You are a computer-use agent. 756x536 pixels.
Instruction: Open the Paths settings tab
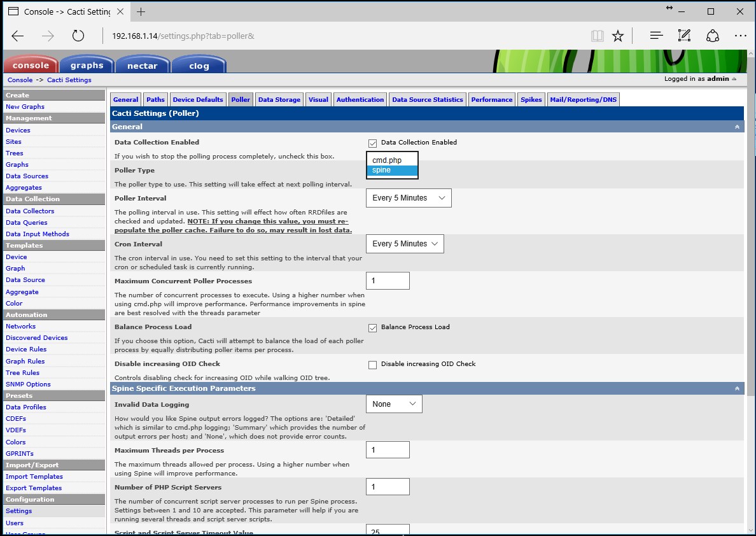click(155, 99)
